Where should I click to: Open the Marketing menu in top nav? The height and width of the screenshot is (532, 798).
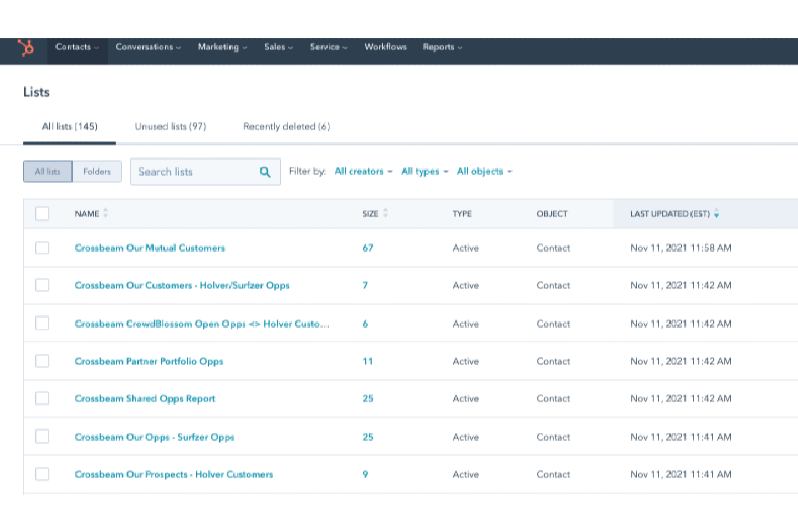click(222, 47)
